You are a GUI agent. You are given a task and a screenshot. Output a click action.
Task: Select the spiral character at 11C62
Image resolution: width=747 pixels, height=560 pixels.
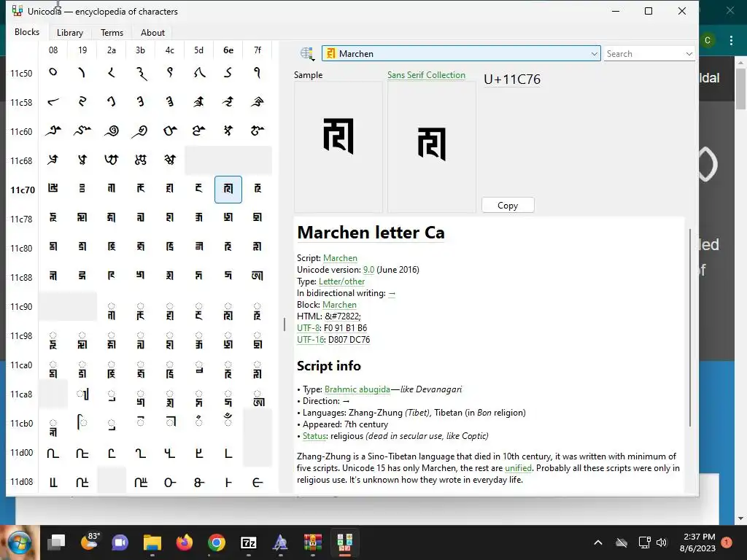(112, 131)
